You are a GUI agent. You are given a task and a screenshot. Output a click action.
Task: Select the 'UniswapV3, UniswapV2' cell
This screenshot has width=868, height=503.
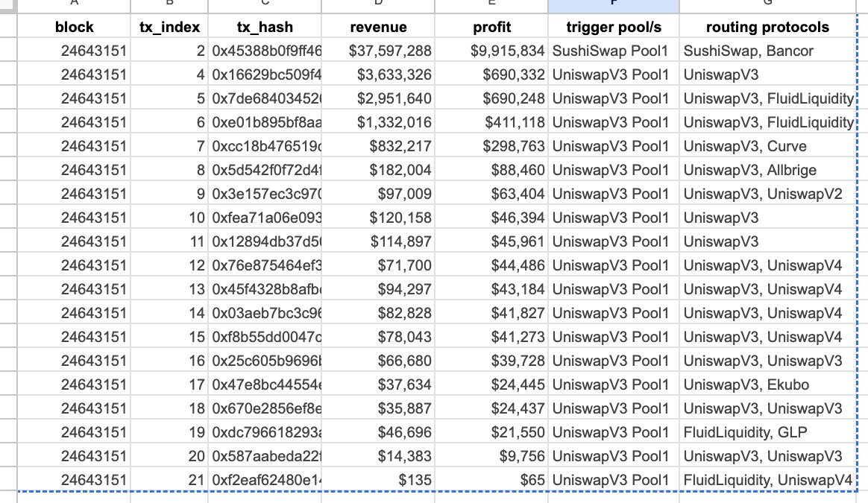click(768, 194)
